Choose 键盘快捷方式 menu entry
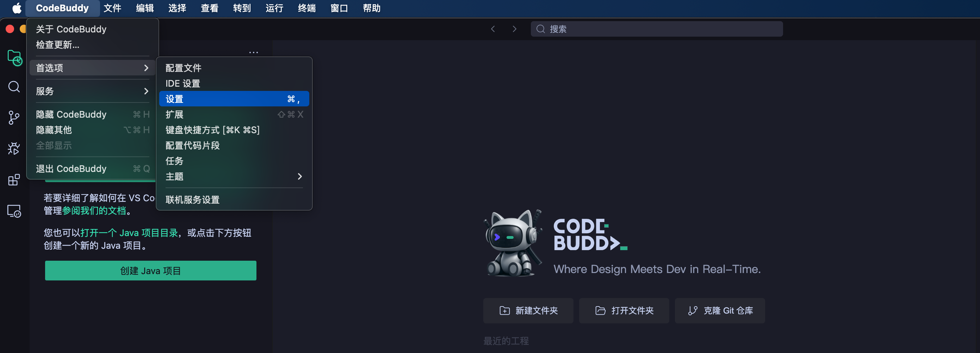Viewport: 980px width, 353px height. (212, 130)
